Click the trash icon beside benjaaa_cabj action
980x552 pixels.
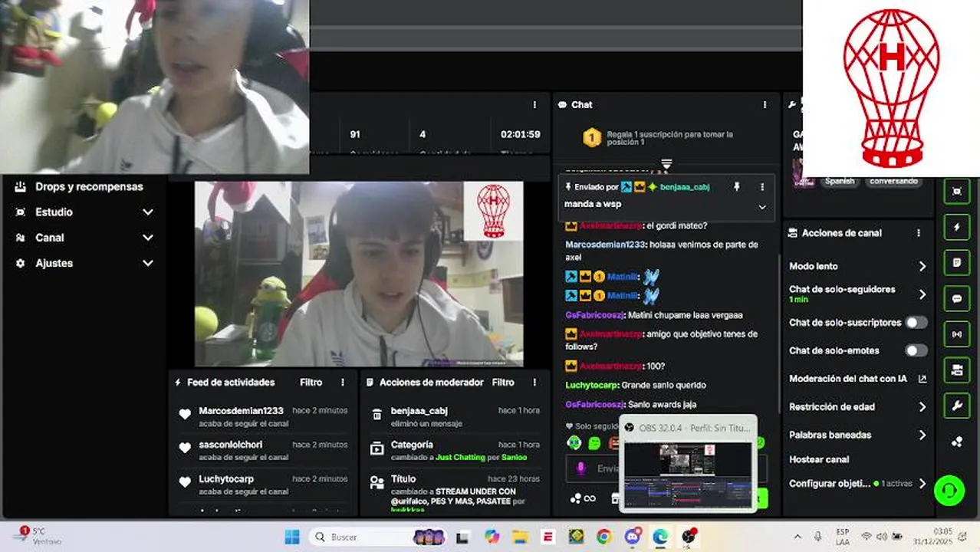pyautogui.click(x=377, y=414)
